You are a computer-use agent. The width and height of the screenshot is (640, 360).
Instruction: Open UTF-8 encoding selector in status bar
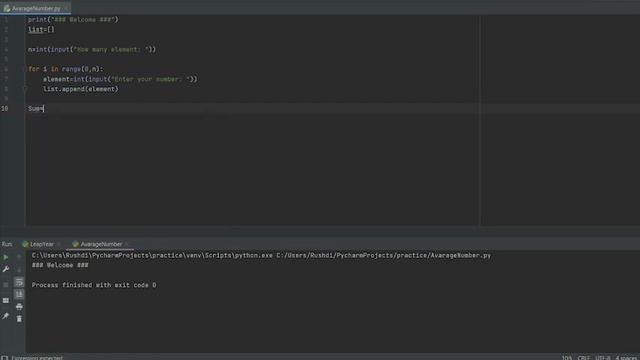(x=602, y=358)
